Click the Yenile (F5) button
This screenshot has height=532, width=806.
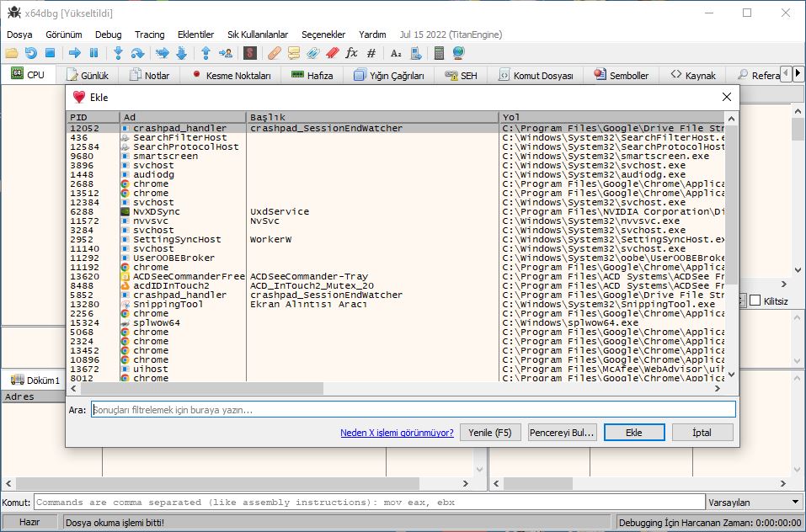(x=490, y=433)
